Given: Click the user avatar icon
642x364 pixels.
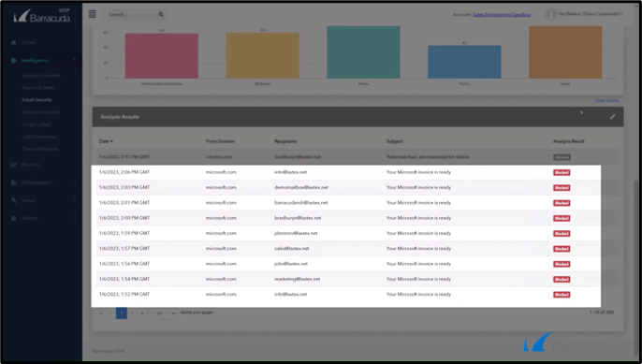Looking at the screenshot, I should (x=550, y=14).
